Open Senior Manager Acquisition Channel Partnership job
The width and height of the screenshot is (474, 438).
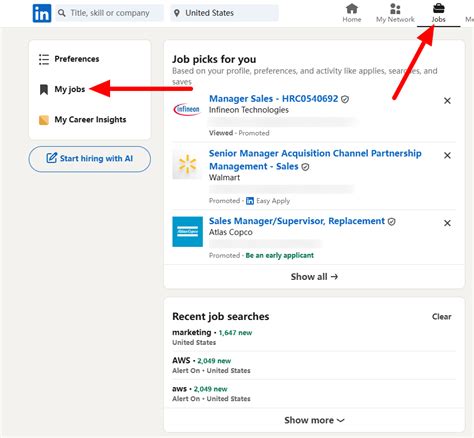tap(315, 160)
